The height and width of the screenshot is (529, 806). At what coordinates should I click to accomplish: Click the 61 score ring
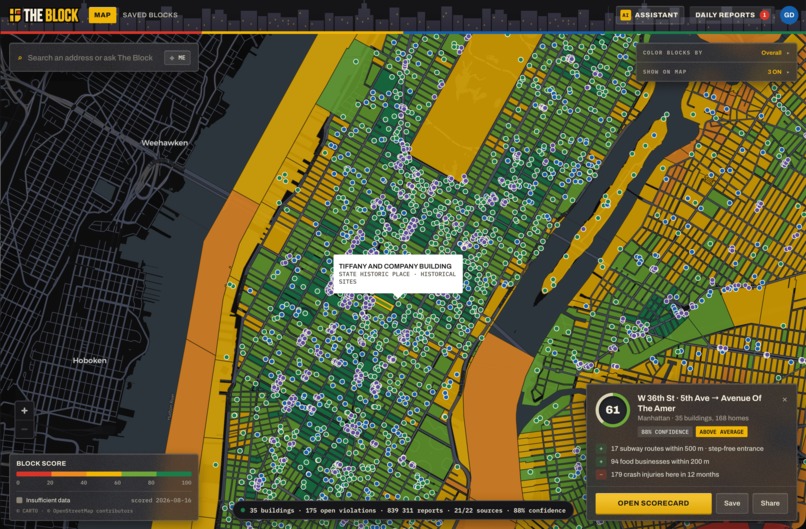tap(612, 410)
